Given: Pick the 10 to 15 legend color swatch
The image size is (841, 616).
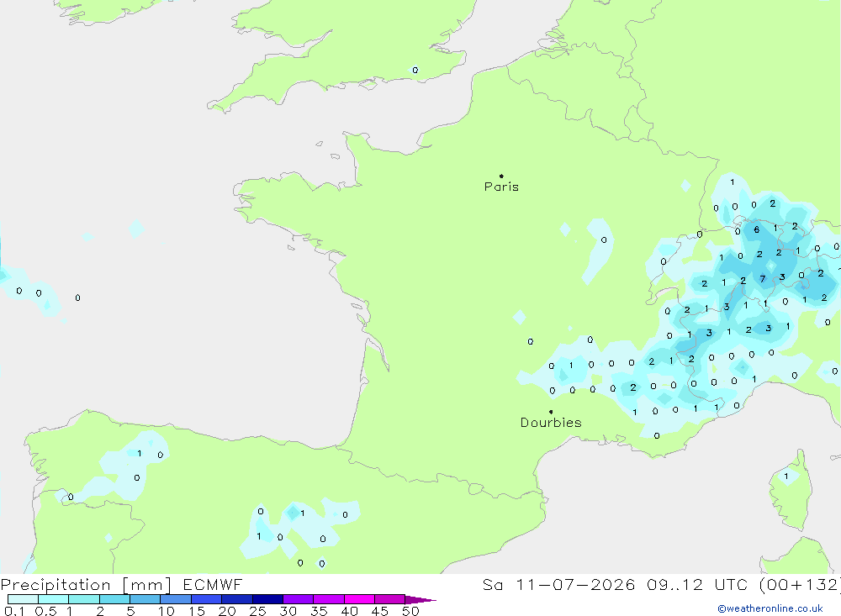Looking at the screenshot, I should click(x=176, y=599).
